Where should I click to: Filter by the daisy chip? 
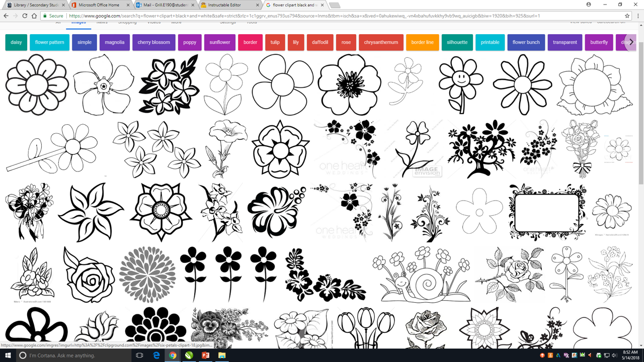point(16,42)
